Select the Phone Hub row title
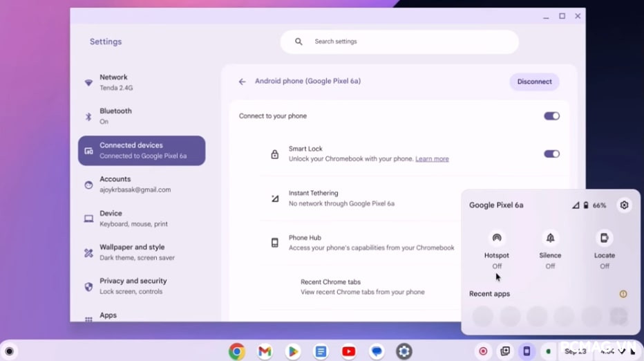 pyautogui.click(x=305, y=238)
